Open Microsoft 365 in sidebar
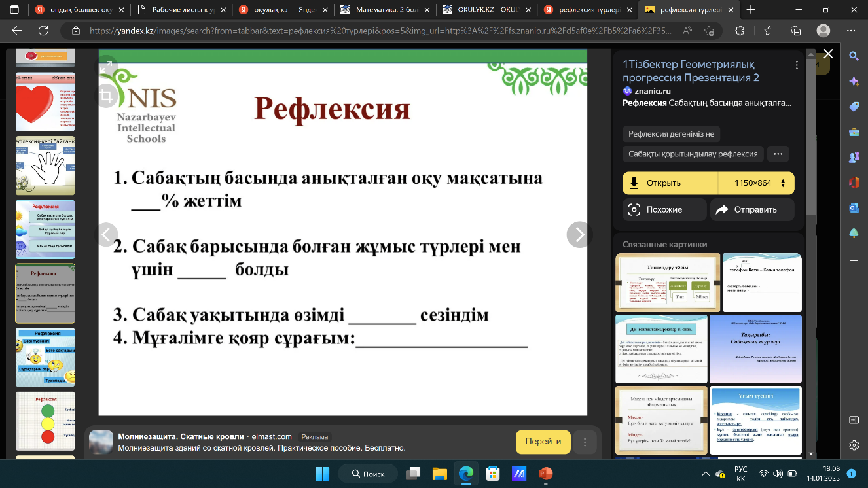 tap(854, 183)
